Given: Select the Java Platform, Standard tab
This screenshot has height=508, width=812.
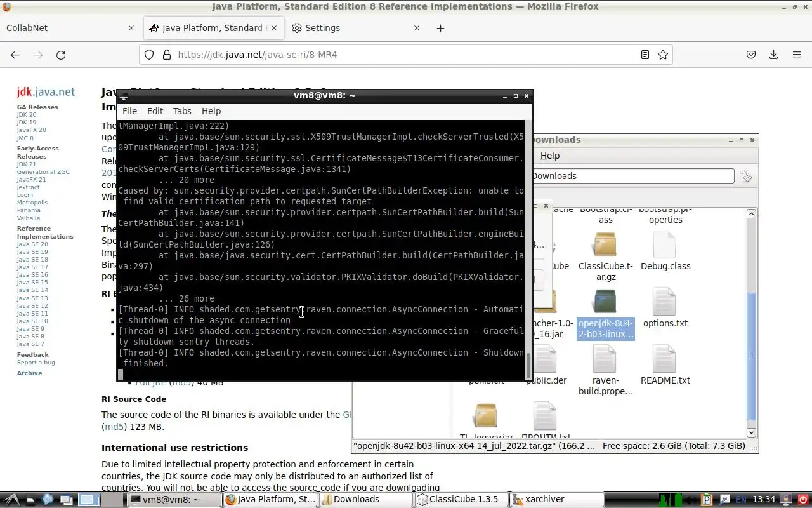Looking at the screenshot, I should coord(214,28).
